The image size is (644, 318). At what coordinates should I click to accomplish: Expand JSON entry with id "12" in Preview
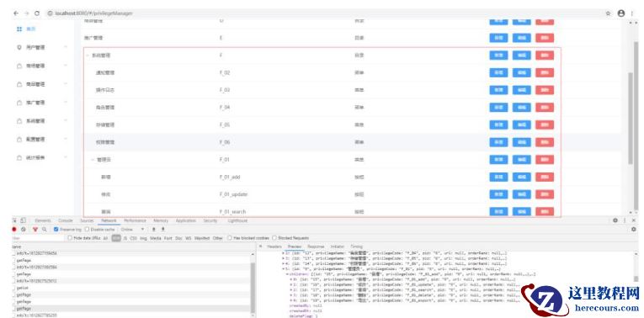[x=283, y=253]
